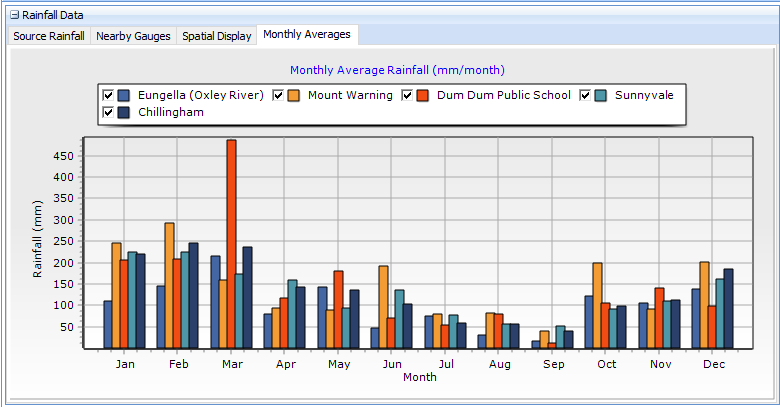Screen dimensions: 780x407
Task: Click the Eungella blue legend swatch
Action: tap(124, 95)
